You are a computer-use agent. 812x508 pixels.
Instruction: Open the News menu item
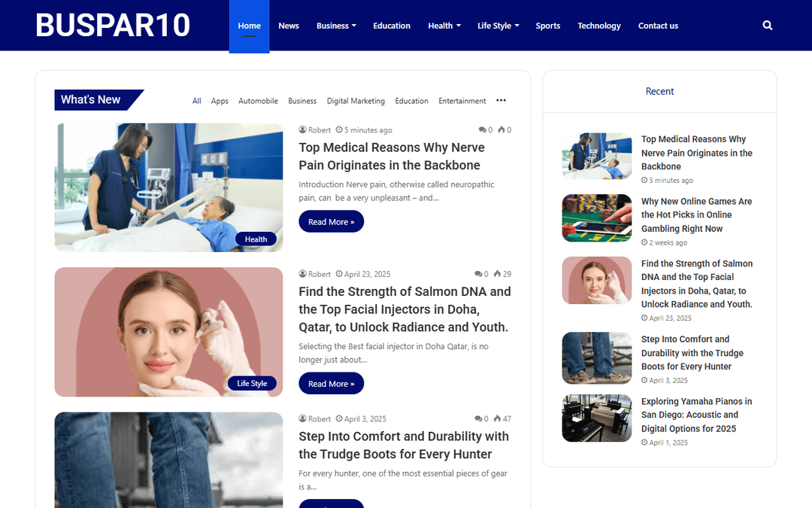point(289,26)
